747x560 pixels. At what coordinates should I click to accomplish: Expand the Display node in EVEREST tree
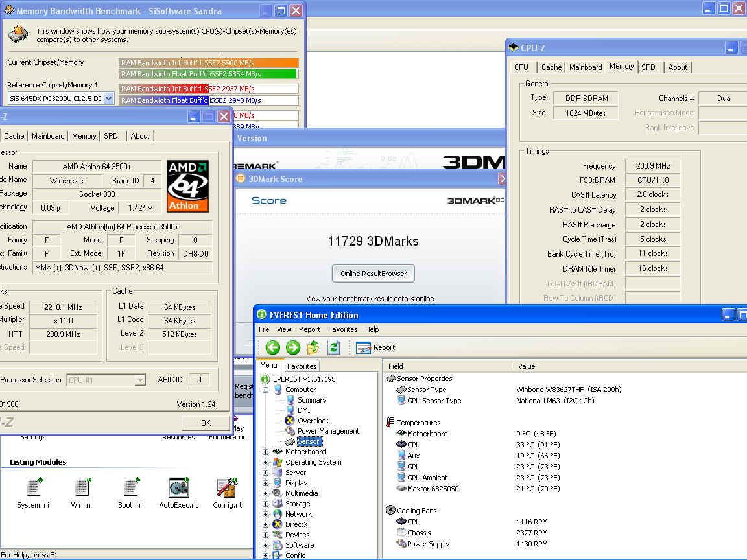pos(265,484)
